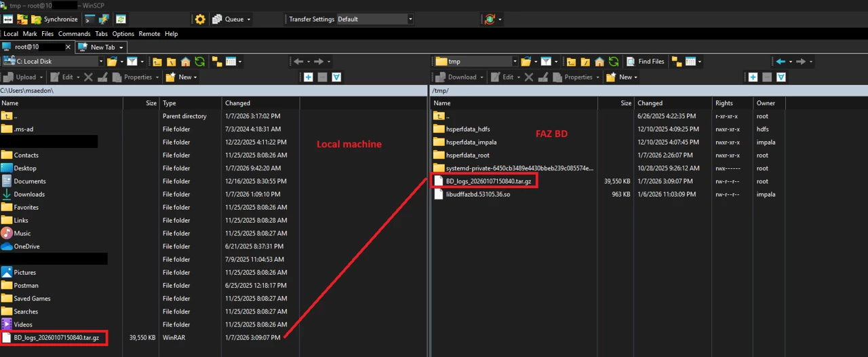Image resolution: width=868 pixels, height=357 pixels.
Task: Go to root directory in local panel
Action: pos(172,61)
